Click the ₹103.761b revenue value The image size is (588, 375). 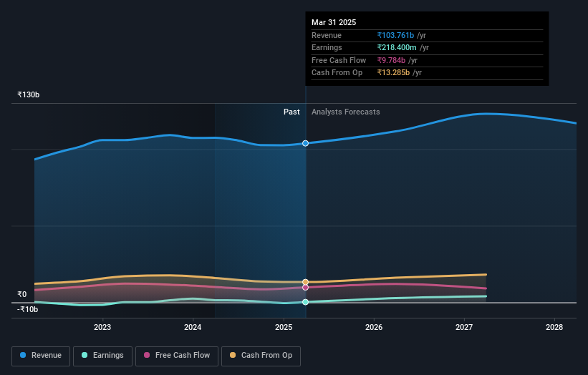(395, 35)
